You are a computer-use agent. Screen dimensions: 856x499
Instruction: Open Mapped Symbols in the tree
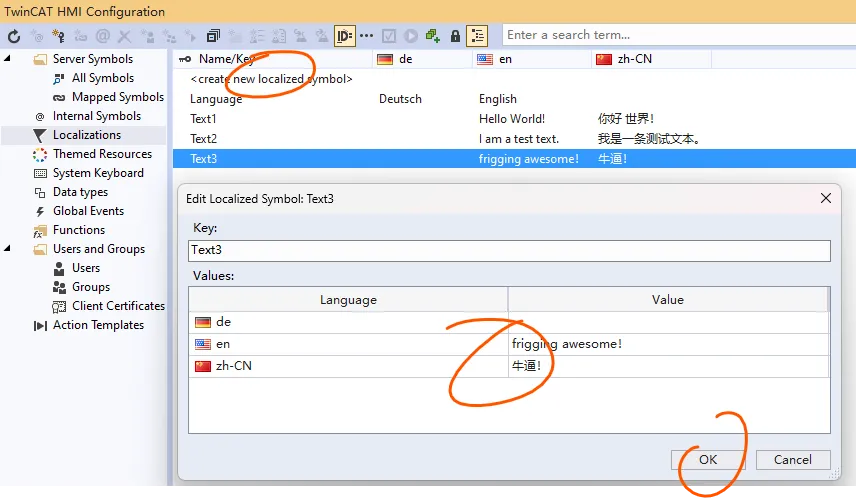117,97
